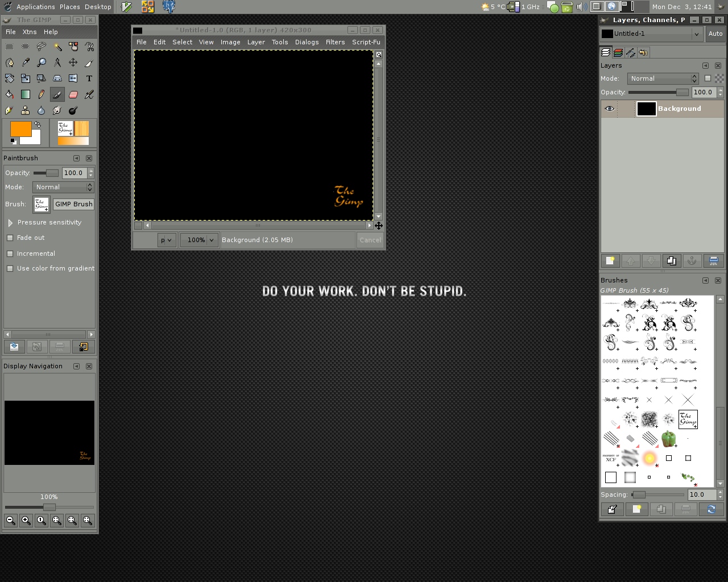The height and width of the screenshot is (582, 728).
Task: Select the Select by Color tool
Action: pos(73,47)
